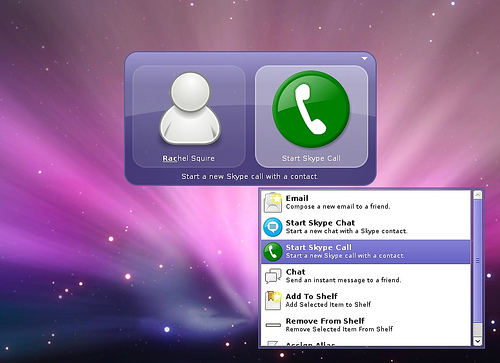Click the partially visible Assign Alias entry
Image resolution: width=500 pixels, height=363 pixels.
click(366, 342)
